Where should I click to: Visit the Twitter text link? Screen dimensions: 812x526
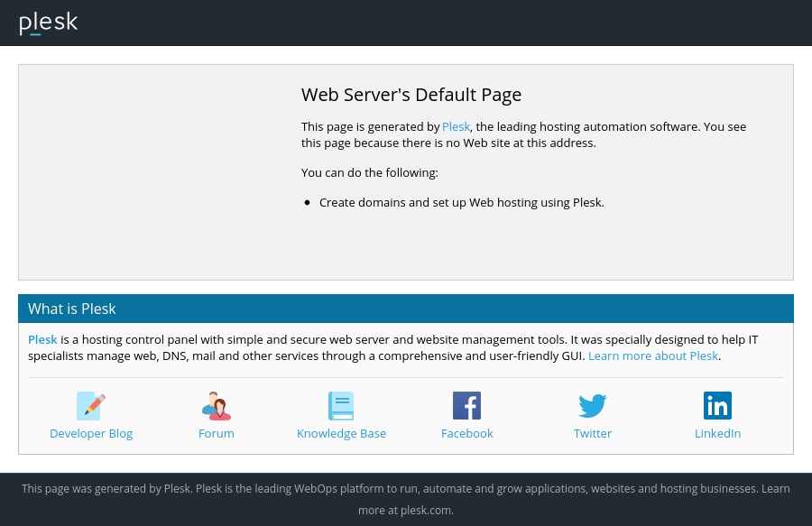tap(593, 434)
